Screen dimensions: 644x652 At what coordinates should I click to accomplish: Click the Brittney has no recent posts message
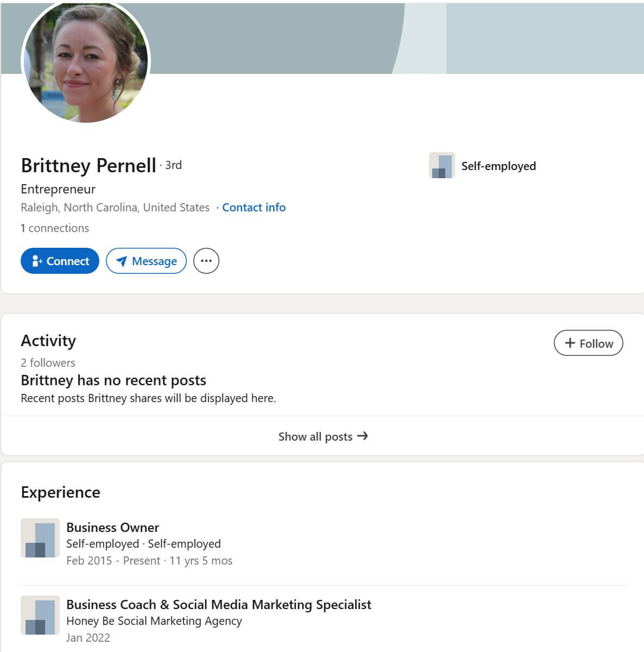click(113, 380)
